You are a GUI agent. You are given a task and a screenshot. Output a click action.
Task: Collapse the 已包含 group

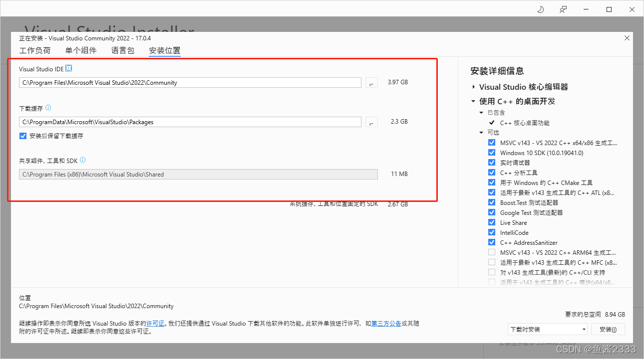click(482, 113)
